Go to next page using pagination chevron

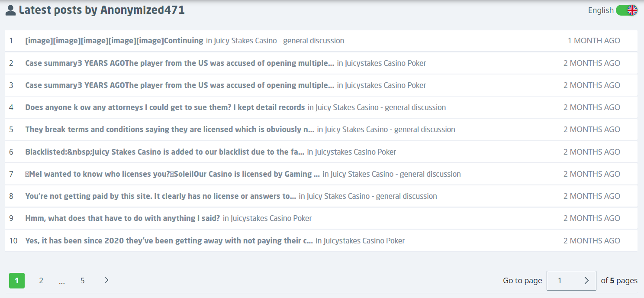106,280
